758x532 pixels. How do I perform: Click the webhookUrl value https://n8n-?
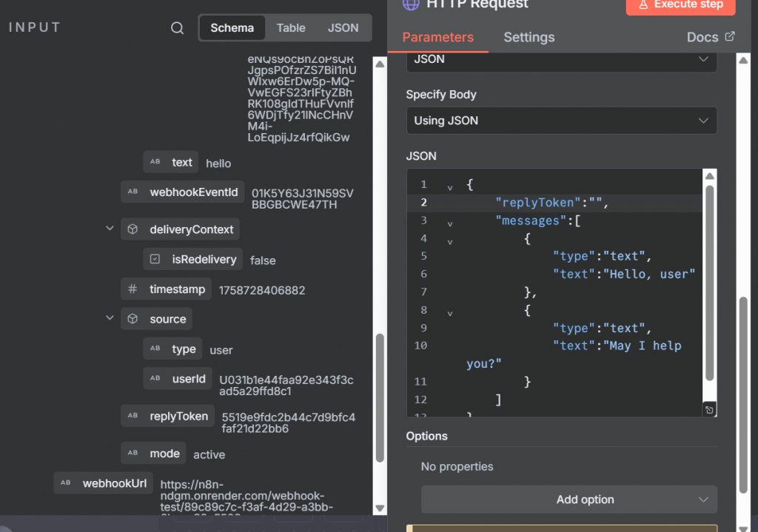(192, 485)
